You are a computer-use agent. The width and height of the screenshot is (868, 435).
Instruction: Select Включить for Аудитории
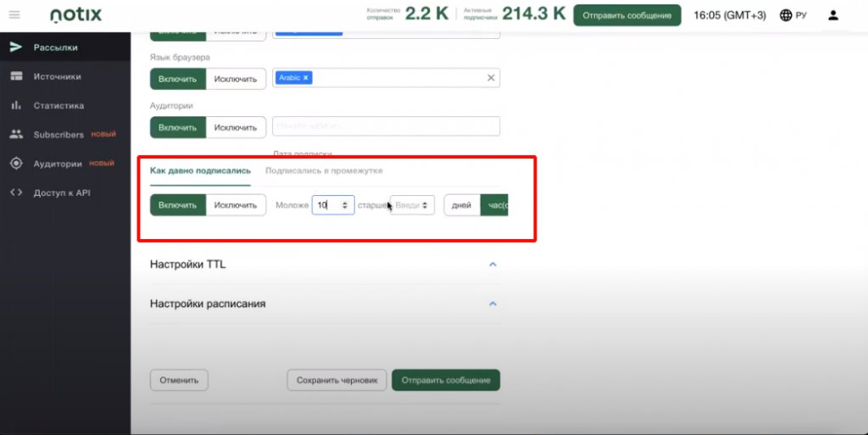[178, 127]
